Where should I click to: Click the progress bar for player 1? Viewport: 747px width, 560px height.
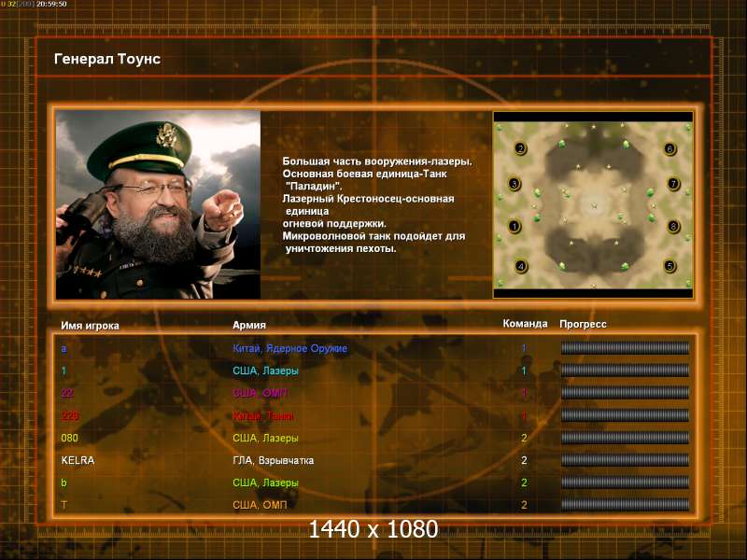tap(625, 371)
